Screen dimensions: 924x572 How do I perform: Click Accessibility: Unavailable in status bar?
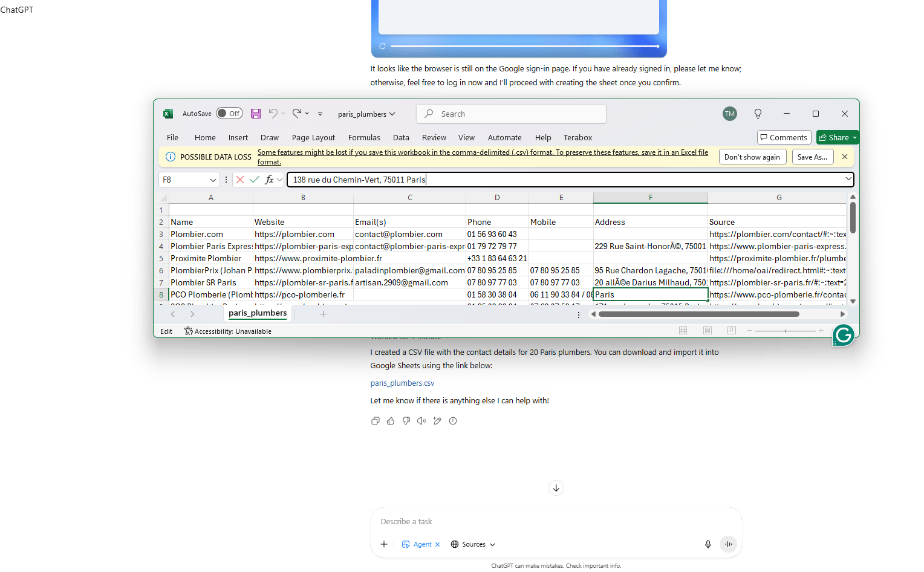[228, 331]
